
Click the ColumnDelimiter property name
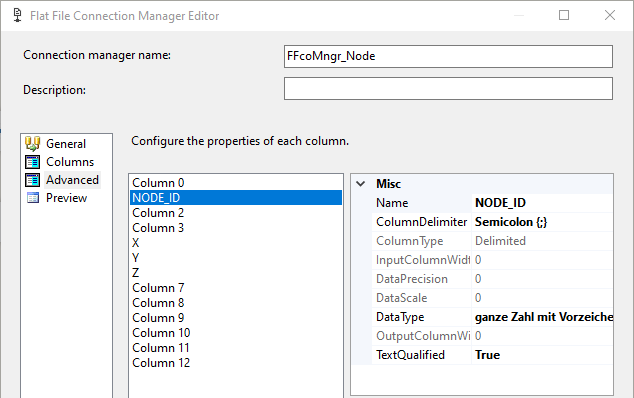click(421, 222)
